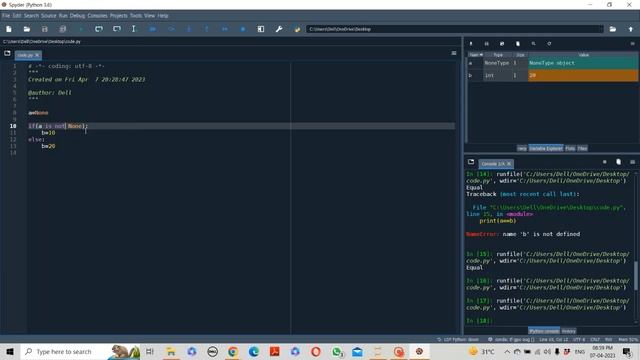This screenshot has width=640, height=360.
Task: Open the Variable Explorer options menu
Action: [633, 44]
